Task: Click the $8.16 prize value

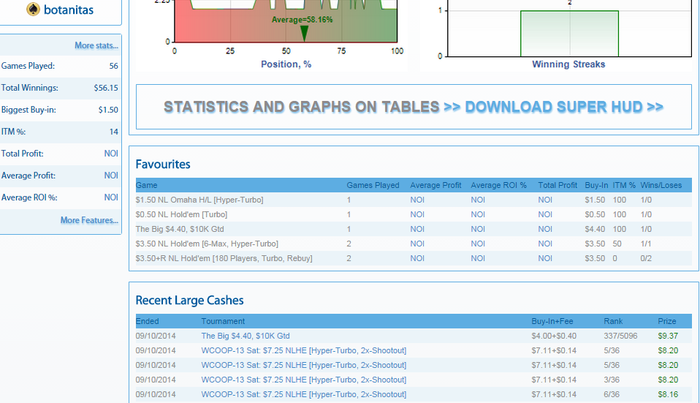Action: click(x=668, y=395)
